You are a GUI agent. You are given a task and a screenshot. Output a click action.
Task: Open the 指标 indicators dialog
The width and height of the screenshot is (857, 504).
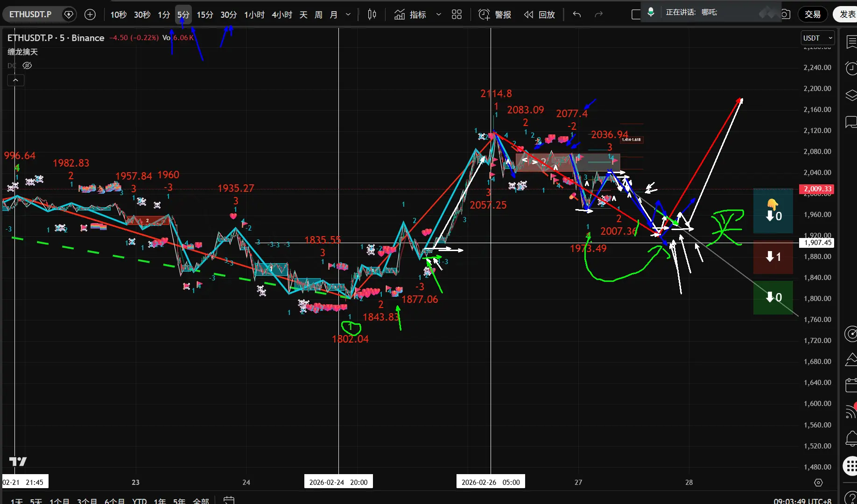pyautogui.click(x=410, y=15)
